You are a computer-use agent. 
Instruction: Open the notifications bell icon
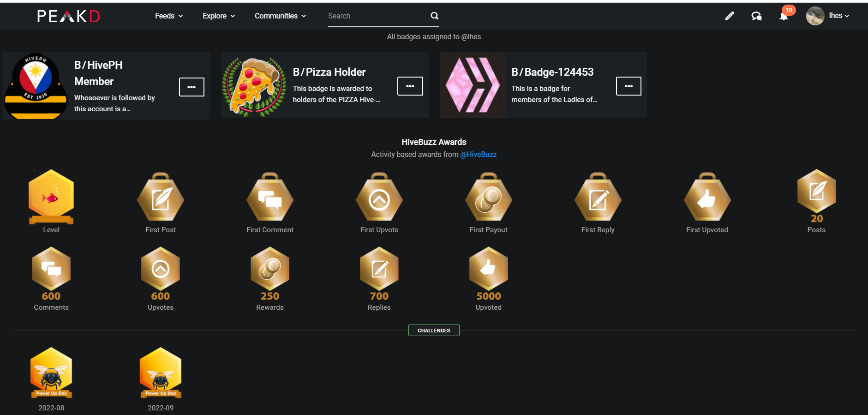[x=784, y=16]
